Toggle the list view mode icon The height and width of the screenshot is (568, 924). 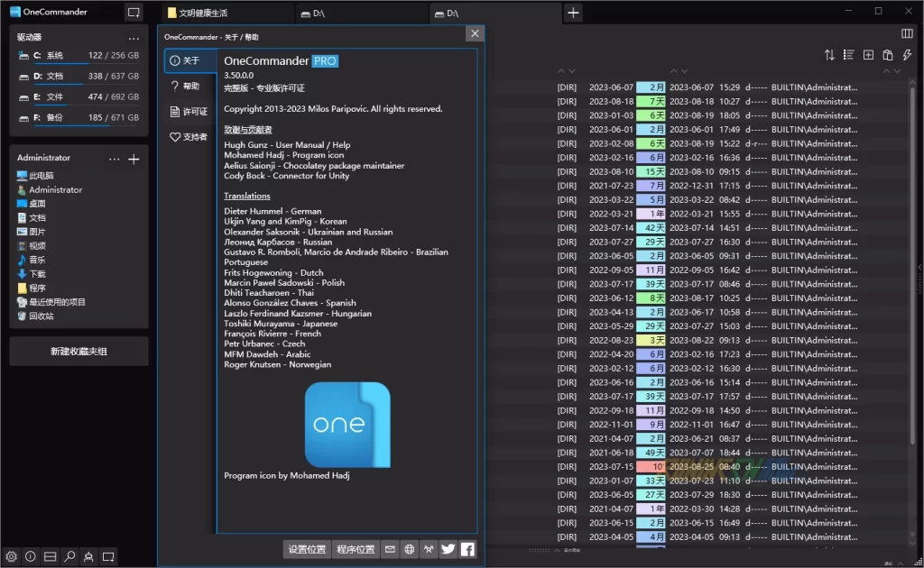848,55
